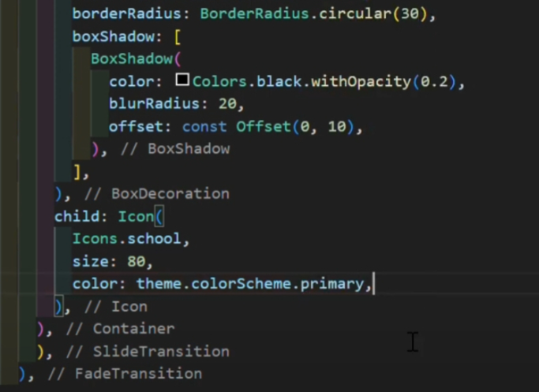The width and height of the screenshot is (539, 392).
Task: Click 'offset' property name
Action: 136,127
